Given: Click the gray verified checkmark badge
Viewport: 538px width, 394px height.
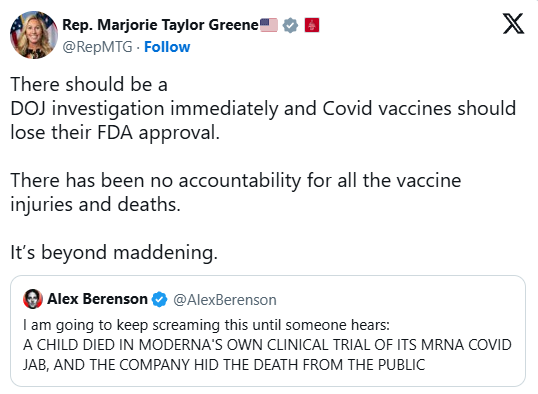Looking at the screenshot, I should point(290,25).
